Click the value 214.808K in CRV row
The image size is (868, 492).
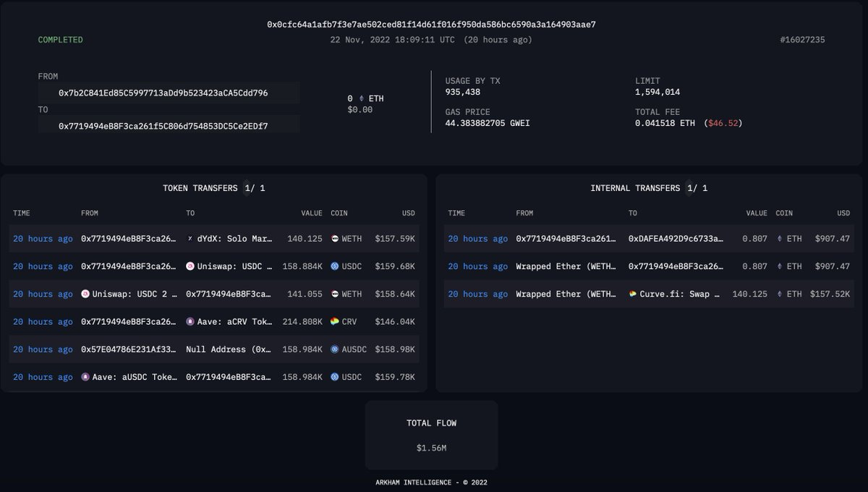click(302, 321)
